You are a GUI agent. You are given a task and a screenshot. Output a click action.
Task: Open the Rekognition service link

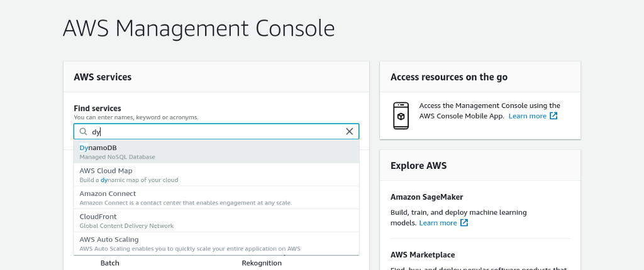click(x=262, y=263)
